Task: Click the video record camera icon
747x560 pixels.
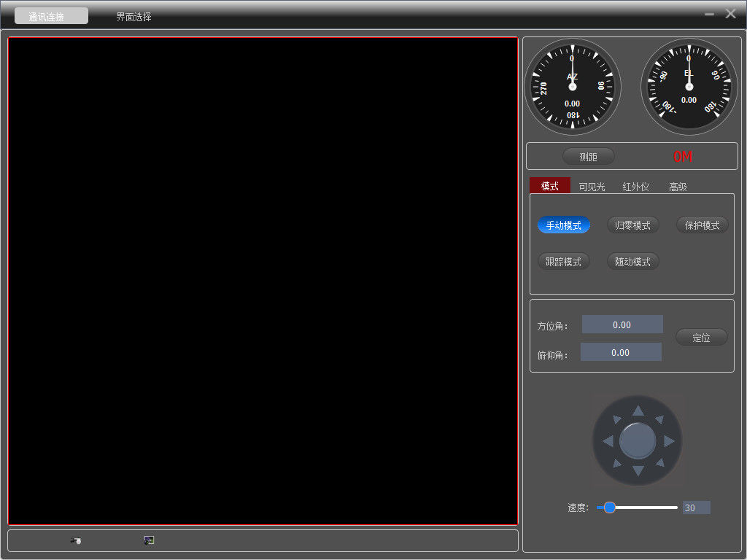Action: (75, 540)
